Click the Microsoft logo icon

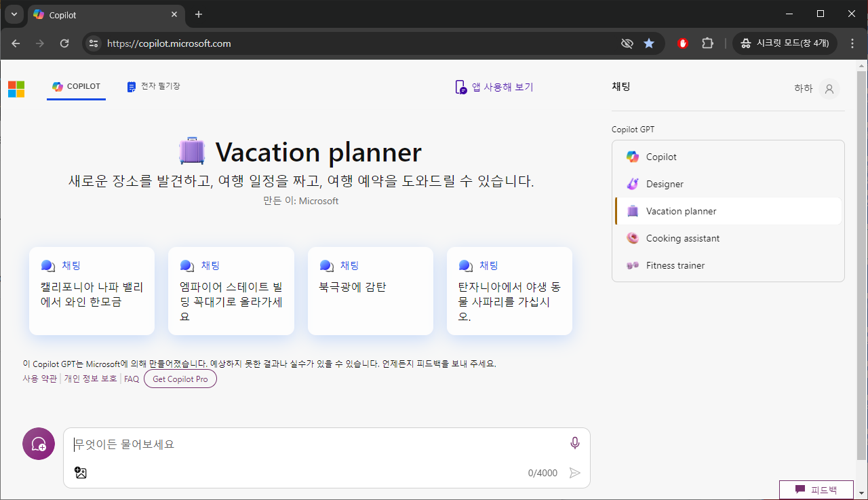(x=16, y=89)
